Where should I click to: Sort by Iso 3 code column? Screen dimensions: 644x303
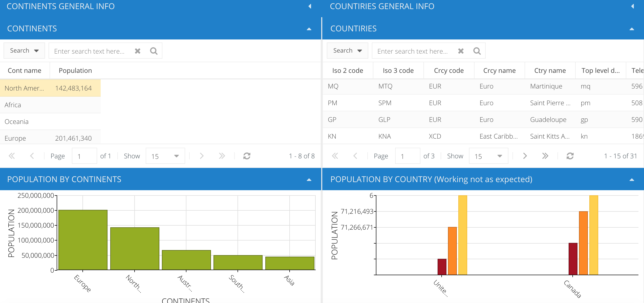[x=398, y=71]
